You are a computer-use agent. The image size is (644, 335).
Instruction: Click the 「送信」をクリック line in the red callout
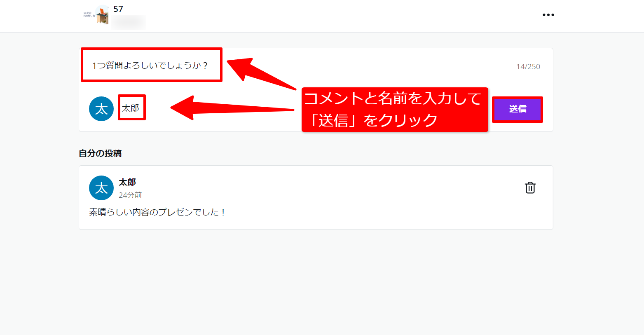(374, 120)
